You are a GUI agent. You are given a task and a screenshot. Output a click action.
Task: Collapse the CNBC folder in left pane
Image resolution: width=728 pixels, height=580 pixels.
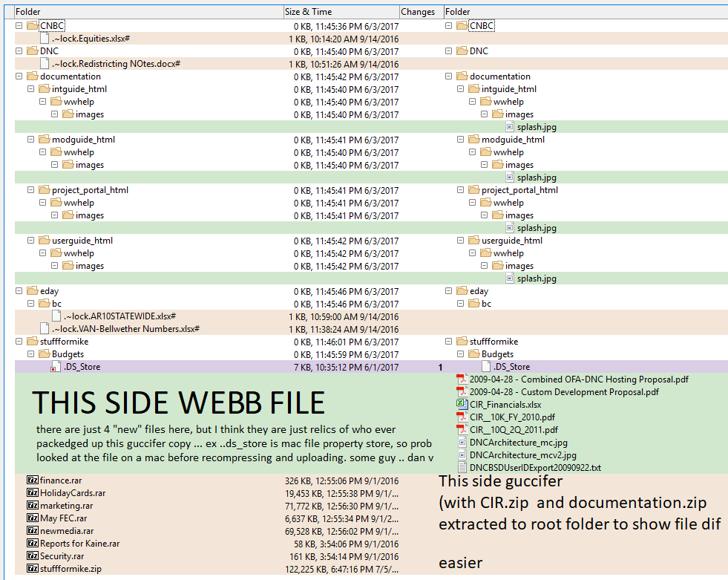pos(19,25)
